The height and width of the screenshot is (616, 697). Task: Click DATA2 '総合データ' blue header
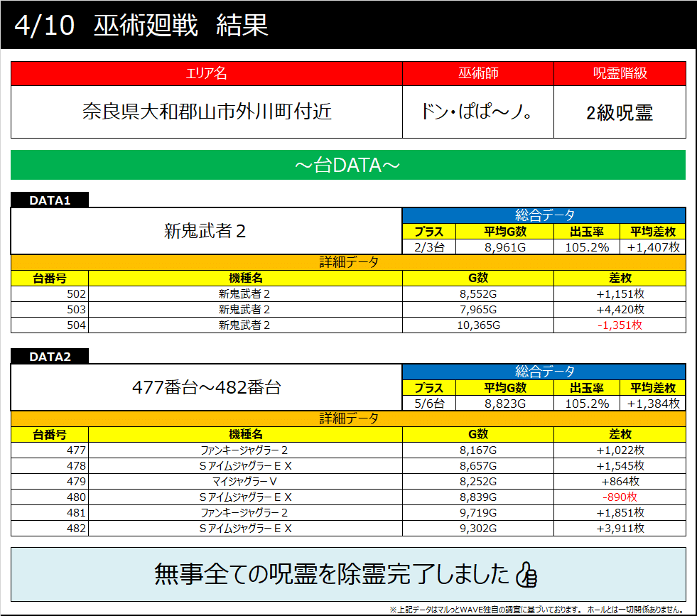coord(544,372)
